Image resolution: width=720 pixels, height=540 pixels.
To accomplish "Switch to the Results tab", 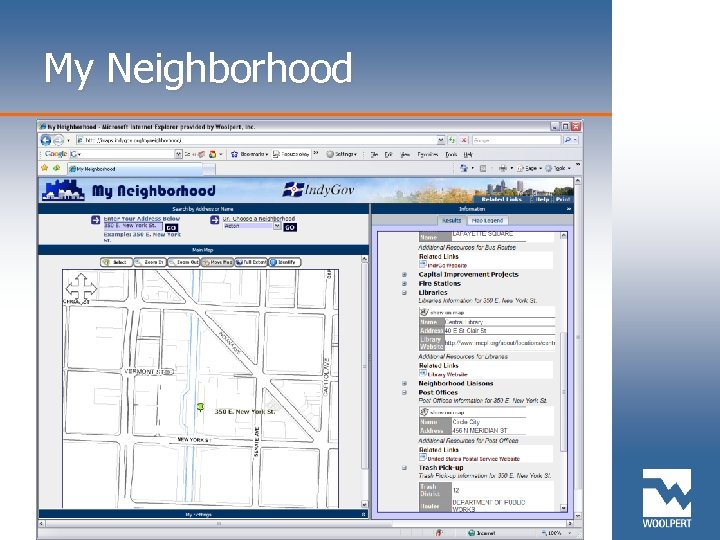I will click(x=451, y=220).
